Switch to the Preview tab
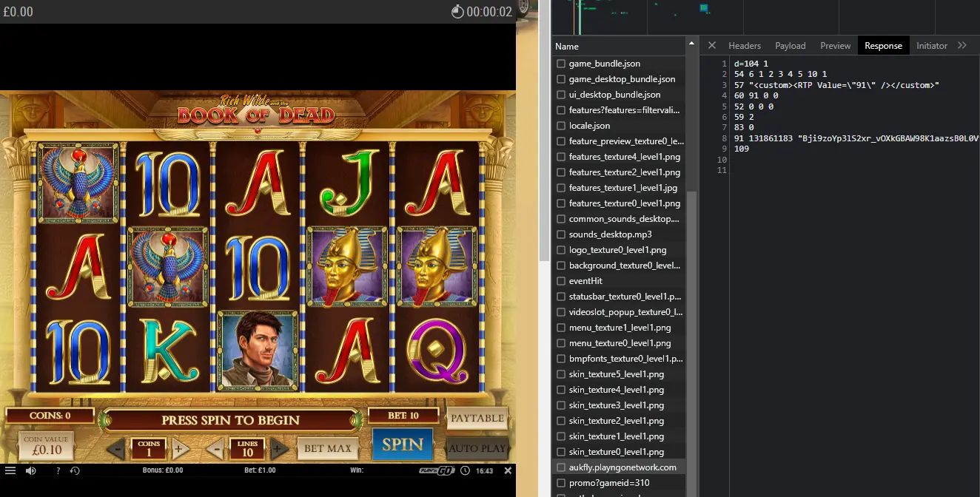980x497 pixels. 836,45
